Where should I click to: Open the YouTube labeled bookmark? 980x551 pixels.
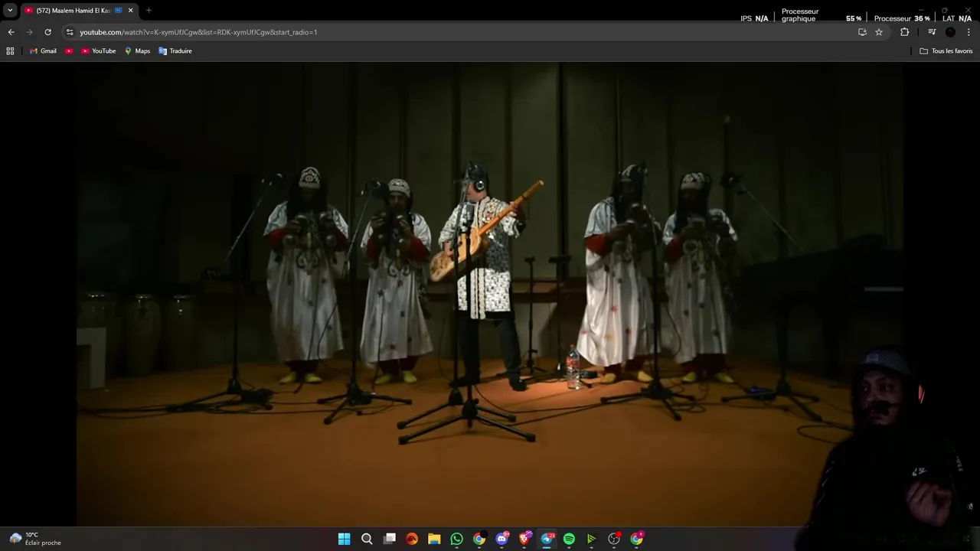(x=99, y=51)
